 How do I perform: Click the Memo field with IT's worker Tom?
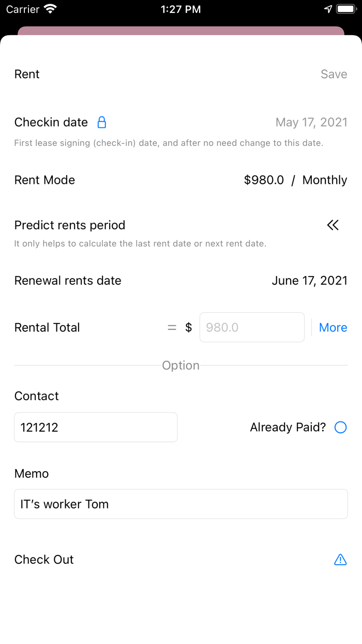coord(180,504)
